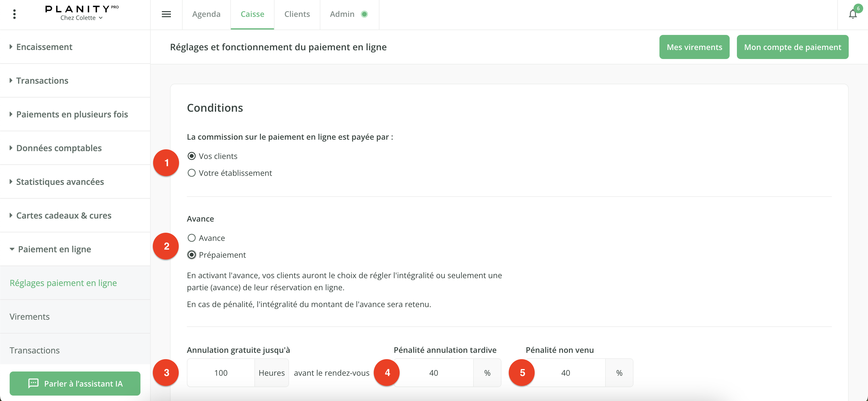
Task: Click the red step 3 marker
Action: point(166,372)
